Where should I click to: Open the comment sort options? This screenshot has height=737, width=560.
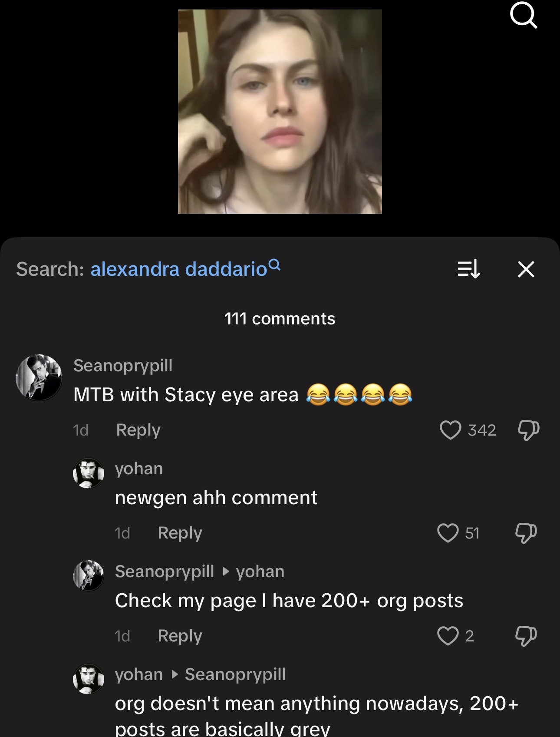pyautogui.click(x=469, y=269)
